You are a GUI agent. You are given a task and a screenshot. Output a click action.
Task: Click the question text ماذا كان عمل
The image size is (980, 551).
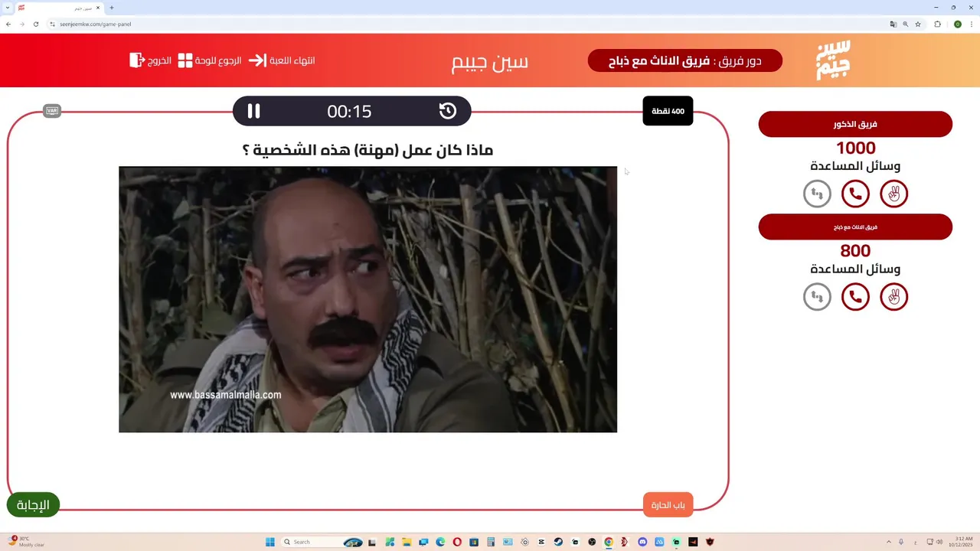click(x=367, y=150)
